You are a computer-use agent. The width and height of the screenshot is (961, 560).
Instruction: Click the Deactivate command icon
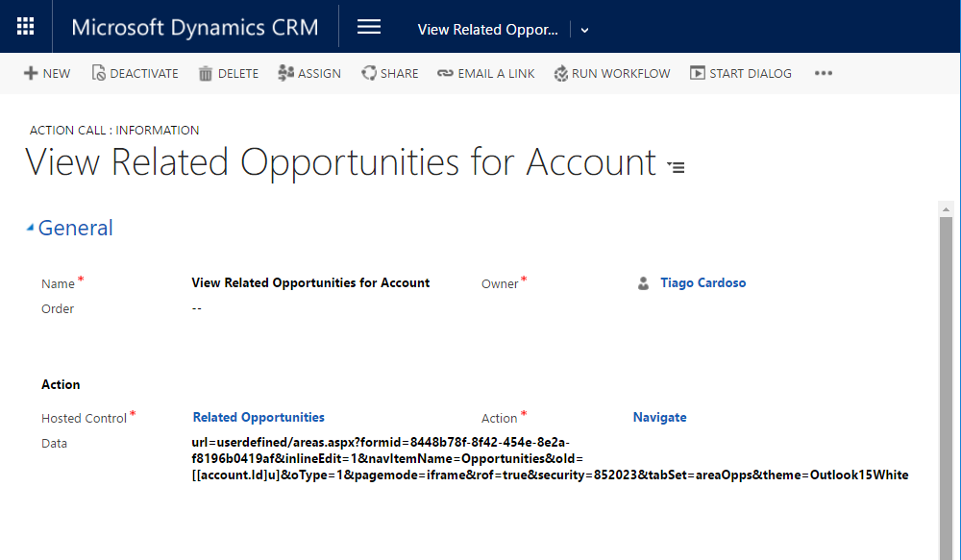coord(98,73)
